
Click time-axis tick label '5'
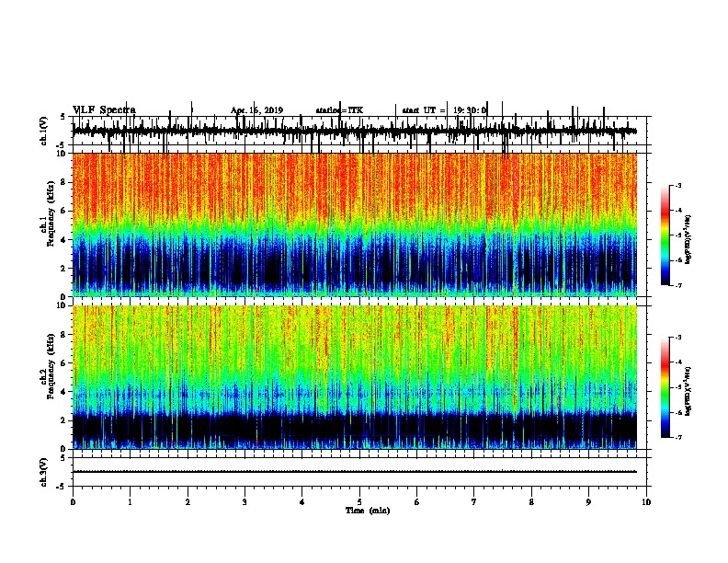coord(359,502)
